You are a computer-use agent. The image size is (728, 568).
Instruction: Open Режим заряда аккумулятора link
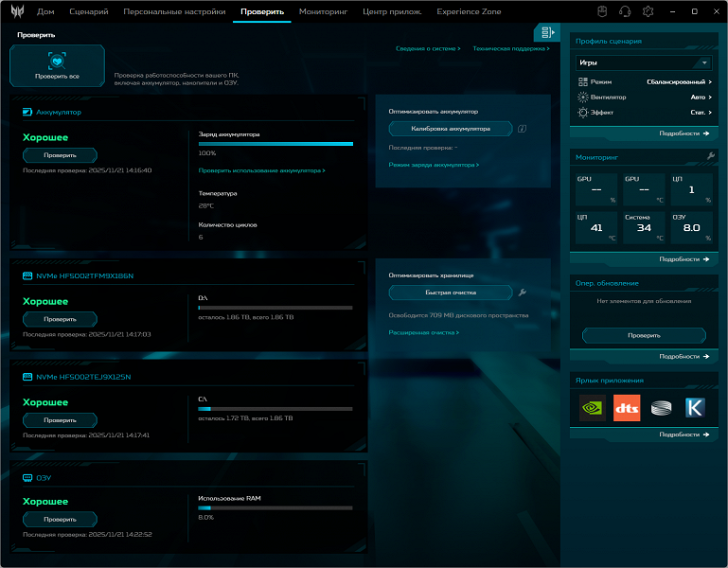pos(434,165)
